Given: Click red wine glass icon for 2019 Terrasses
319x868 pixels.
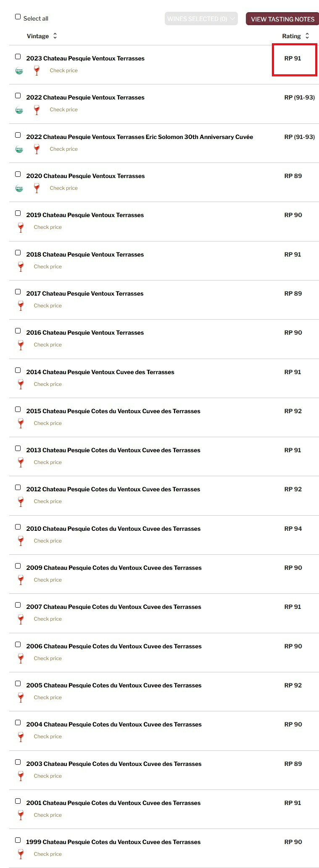Looking at the screenshot, I should pos(21,228).
